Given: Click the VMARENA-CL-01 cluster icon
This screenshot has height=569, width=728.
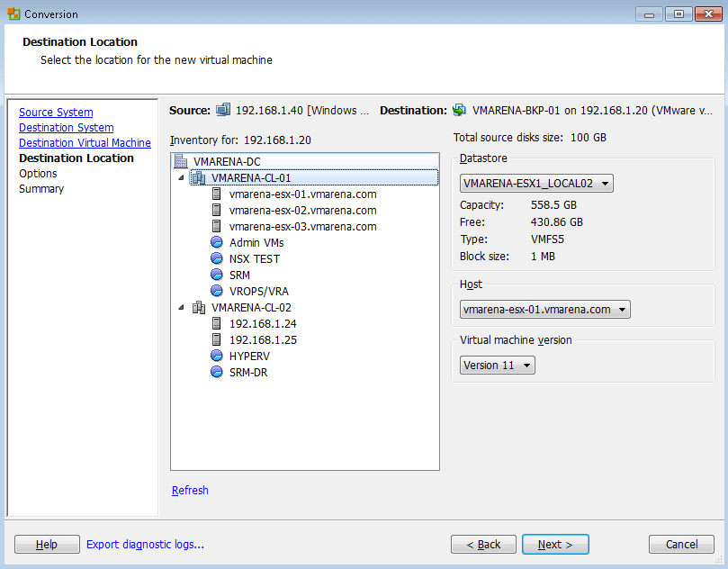Looking at the screenshot, I should [x=199, y=177].
